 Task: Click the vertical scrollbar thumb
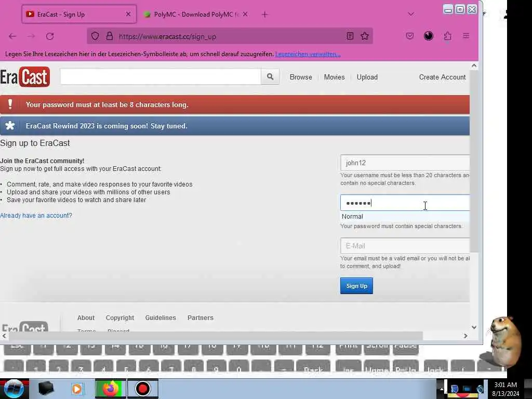click(x=474, y=161)
